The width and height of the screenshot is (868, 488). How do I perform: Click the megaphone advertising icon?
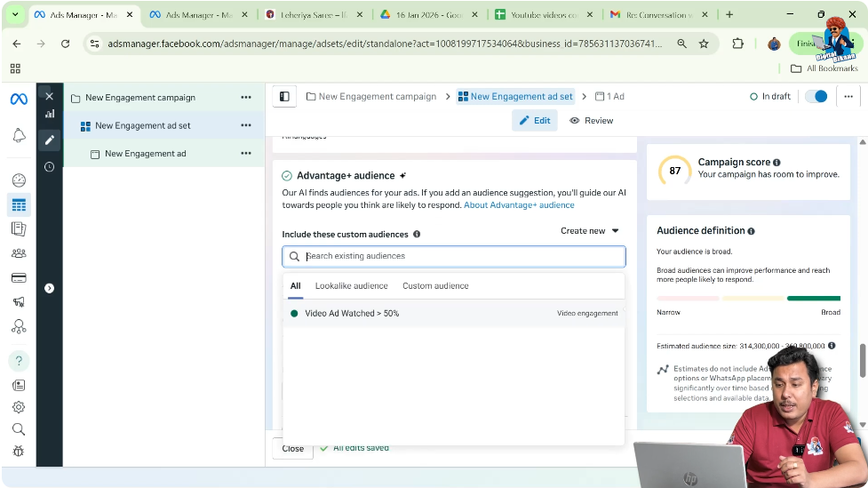(19, 302)
